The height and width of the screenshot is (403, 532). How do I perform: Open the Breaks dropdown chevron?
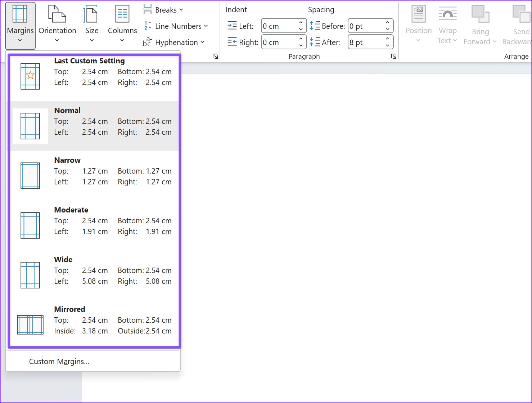(181, 10)
